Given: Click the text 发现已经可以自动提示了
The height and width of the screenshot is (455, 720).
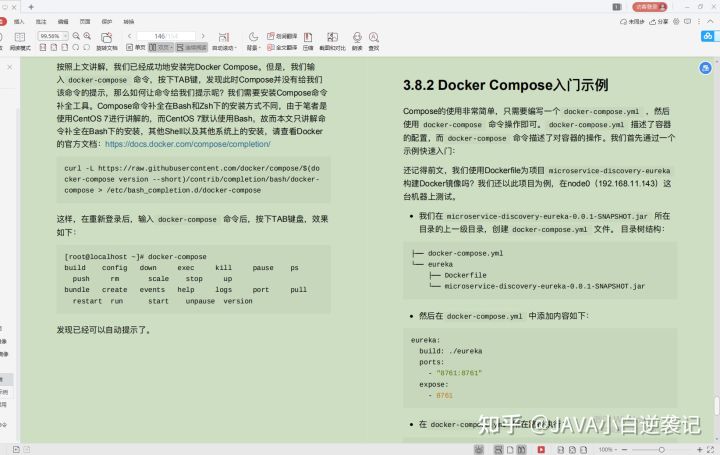Looking at the screenshot, I should [x=103, y=330].
